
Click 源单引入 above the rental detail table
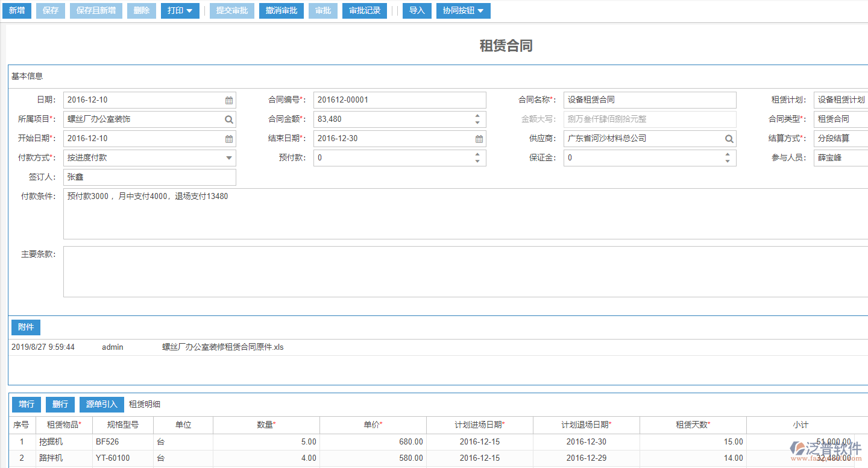tap(101, 404)
